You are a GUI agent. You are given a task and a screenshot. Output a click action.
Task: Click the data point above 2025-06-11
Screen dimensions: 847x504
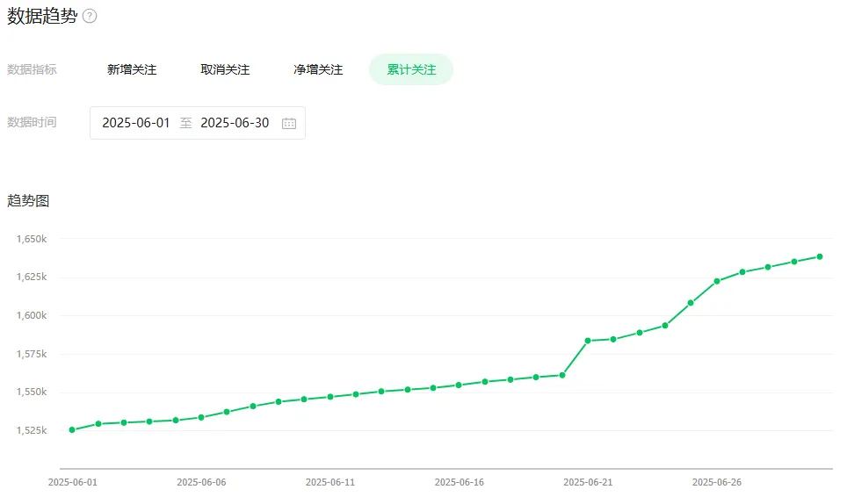coord(330,397)
